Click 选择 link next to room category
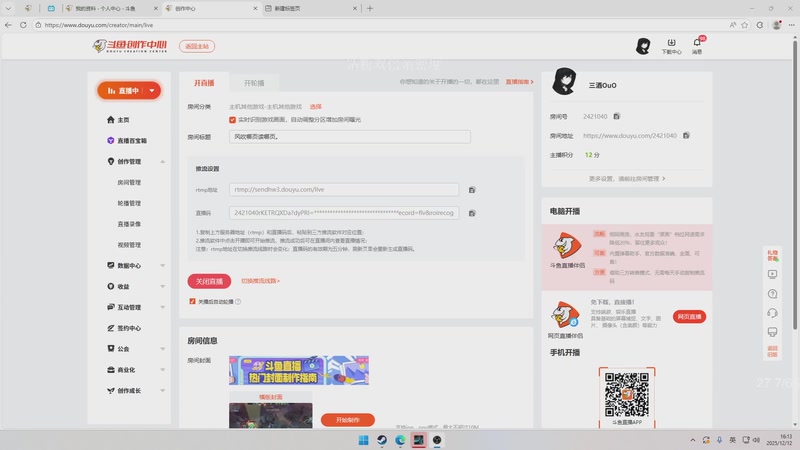 (316, 107)
